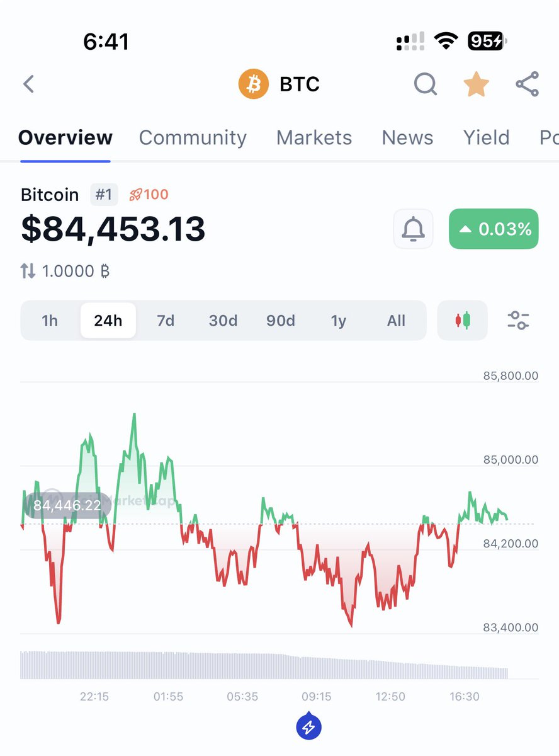559x756 pixels.
Task: Tap the 12:50 time label
Action: (390, 696)
